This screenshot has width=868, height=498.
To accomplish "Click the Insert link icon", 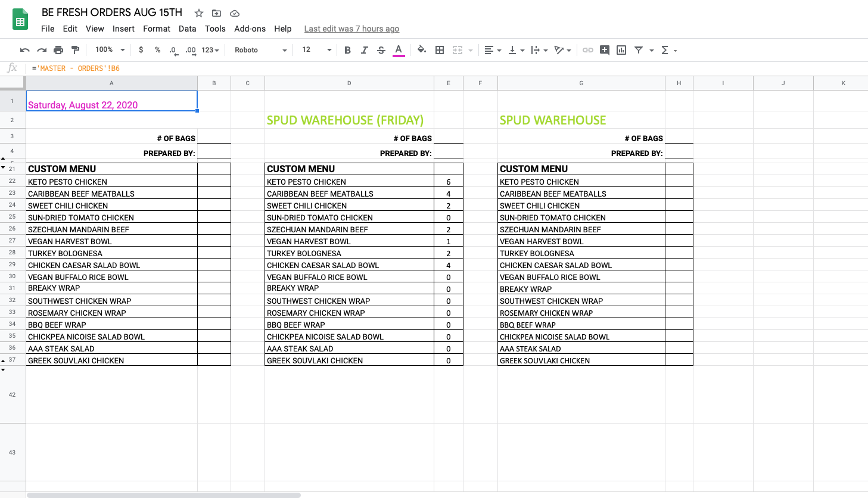I will pyautogui.click(x=587, y=50).
